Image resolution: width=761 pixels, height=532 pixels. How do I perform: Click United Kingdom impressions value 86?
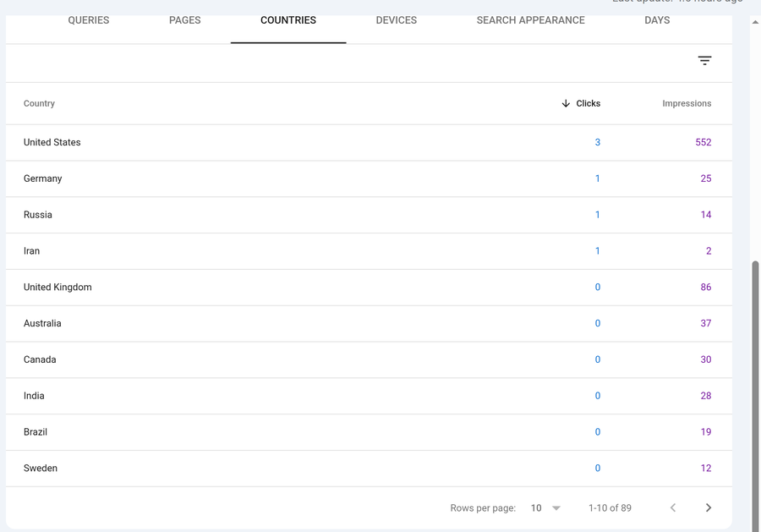click(x=706, y=288)
